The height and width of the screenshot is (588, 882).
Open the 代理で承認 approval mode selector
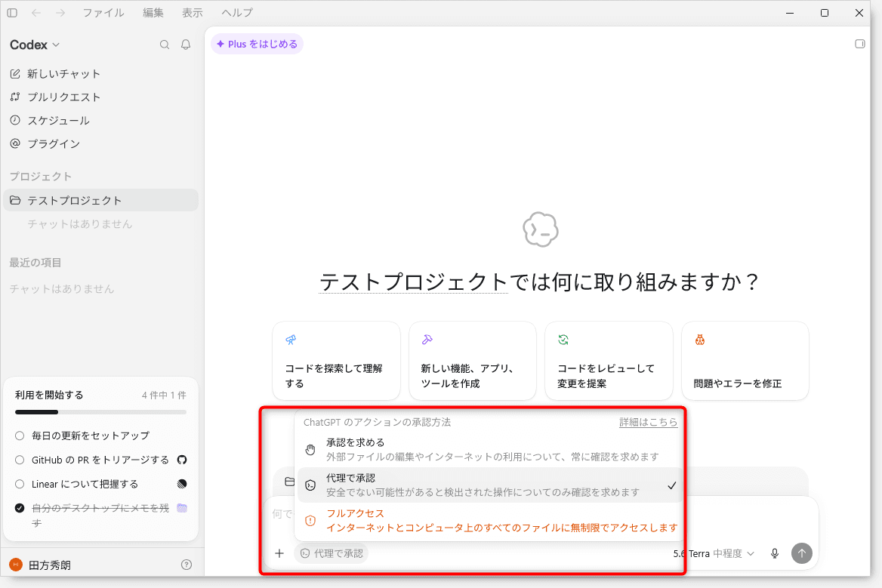[332, 553]
